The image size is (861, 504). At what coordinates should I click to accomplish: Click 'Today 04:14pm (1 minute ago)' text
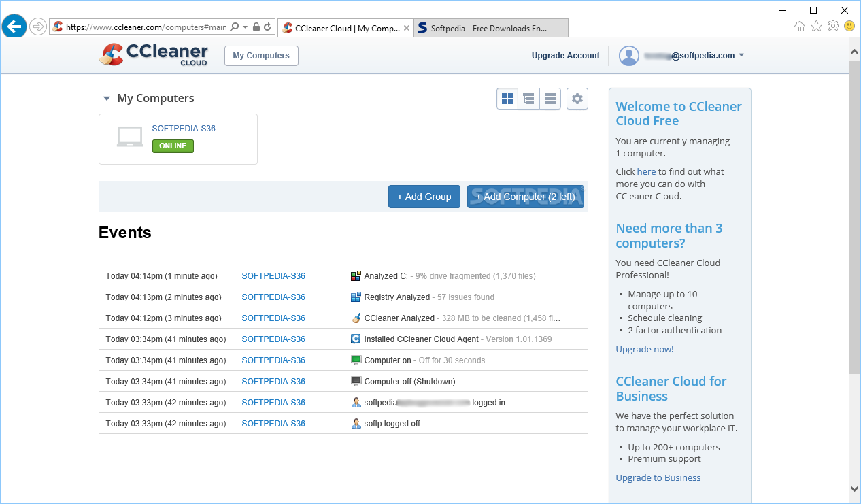[162, 276]
